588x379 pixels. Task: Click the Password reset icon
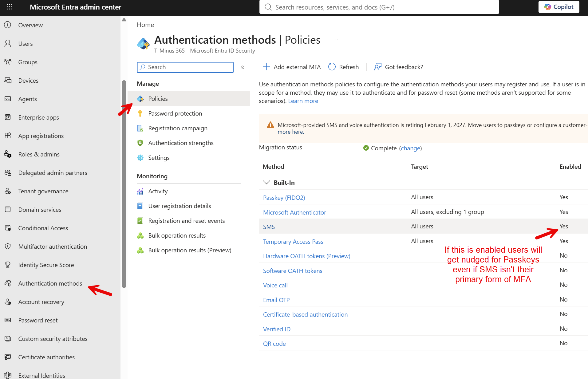click(8, 320)
